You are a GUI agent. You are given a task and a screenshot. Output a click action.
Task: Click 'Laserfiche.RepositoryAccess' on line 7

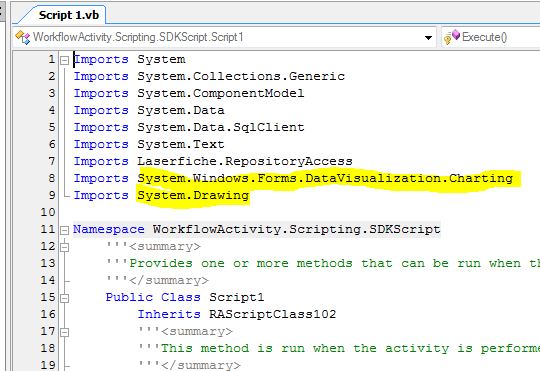click(245, 161)
